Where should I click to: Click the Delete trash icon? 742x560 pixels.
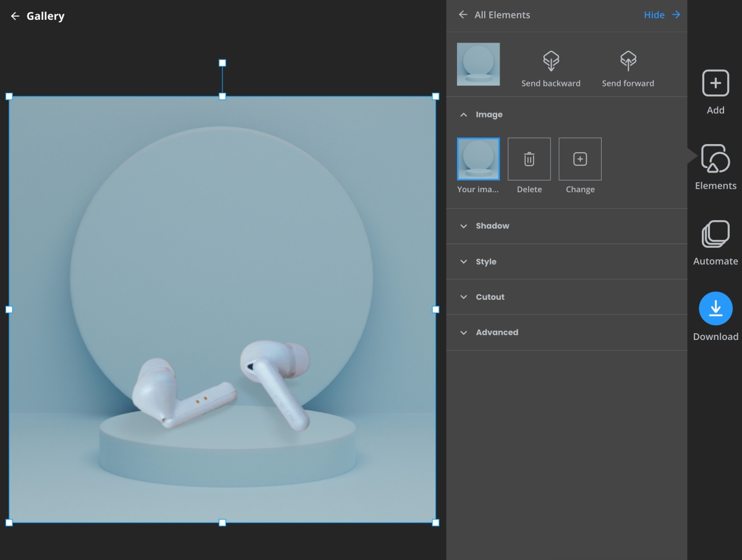pos(529,159)
